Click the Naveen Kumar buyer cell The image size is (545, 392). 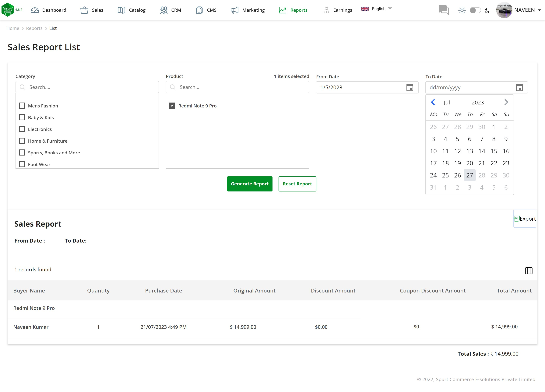tap(31, 327)
